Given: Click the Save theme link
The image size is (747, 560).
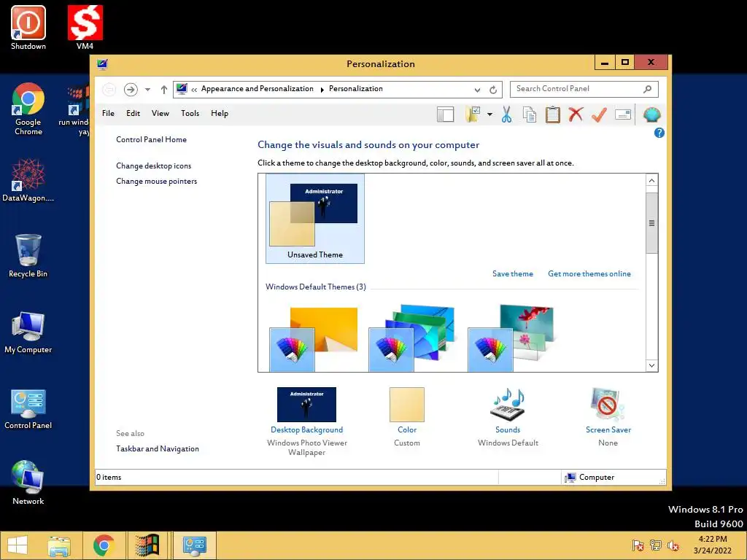Looking at the screenshot, I should [x=513, y=274].
